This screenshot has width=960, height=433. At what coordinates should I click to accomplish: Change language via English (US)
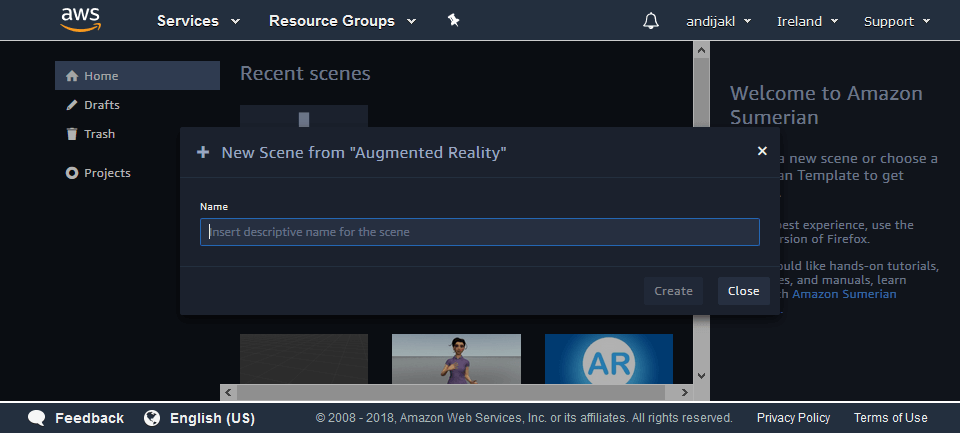click(x=212, y=418)
